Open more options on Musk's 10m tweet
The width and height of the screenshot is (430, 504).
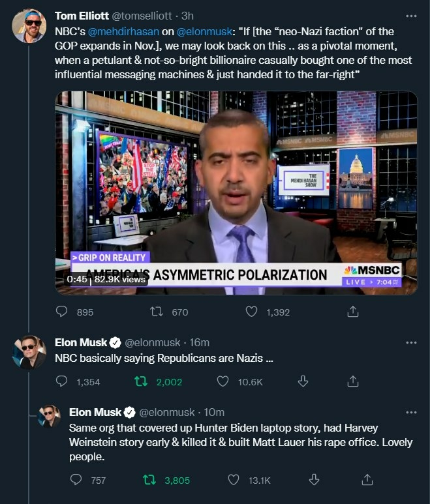(410, 412)
